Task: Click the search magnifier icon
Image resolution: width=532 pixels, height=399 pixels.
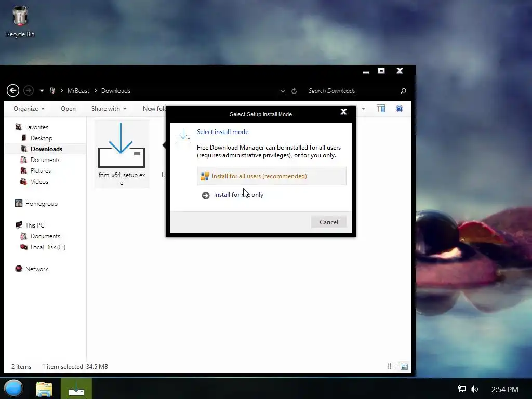Action: [403, 91]
